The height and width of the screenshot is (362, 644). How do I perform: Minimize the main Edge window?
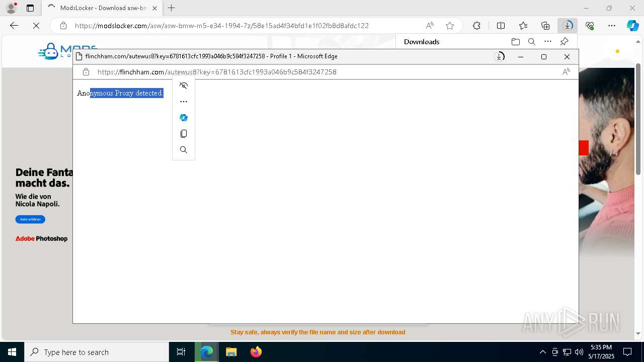586,8
